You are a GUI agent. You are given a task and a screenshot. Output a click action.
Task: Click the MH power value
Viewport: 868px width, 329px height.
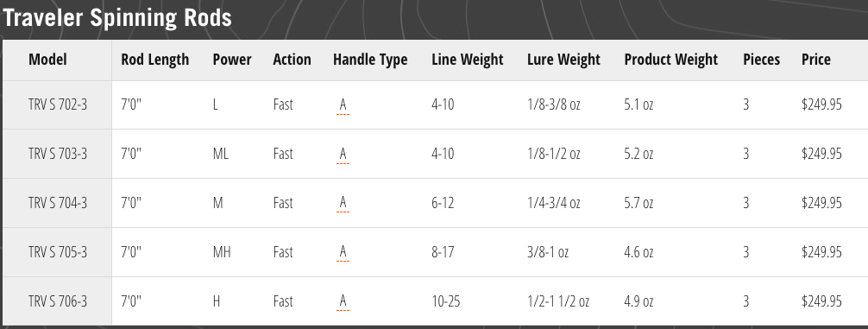[222, 252]
